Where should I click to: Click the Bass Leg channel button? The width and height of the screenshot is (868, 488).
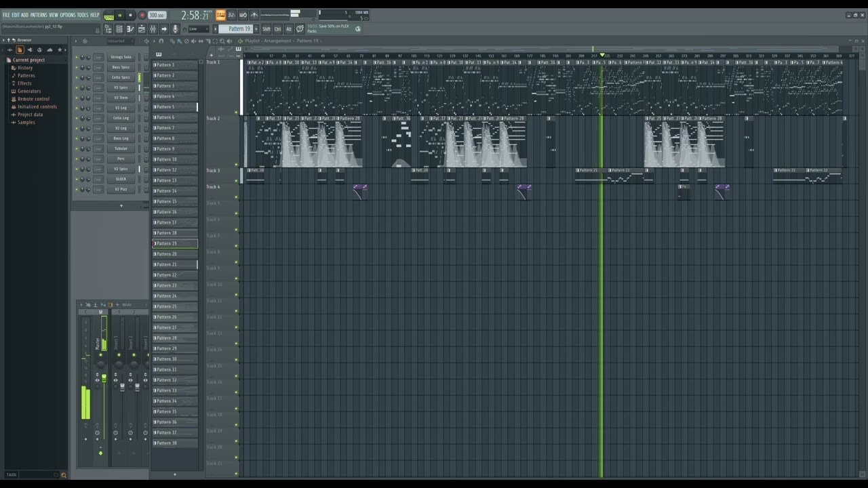coord(121,138)
